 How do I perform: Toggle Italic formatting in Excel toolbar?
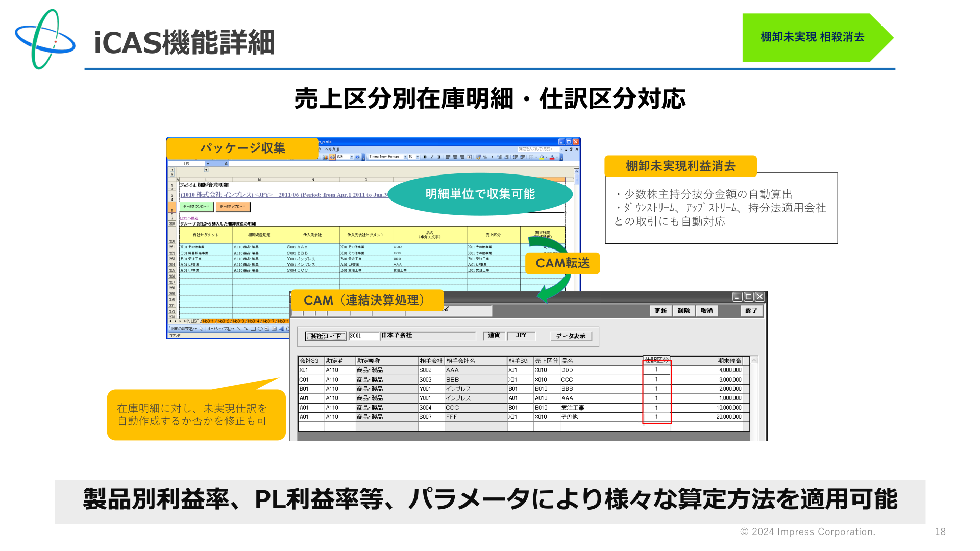tap(432, 157)
